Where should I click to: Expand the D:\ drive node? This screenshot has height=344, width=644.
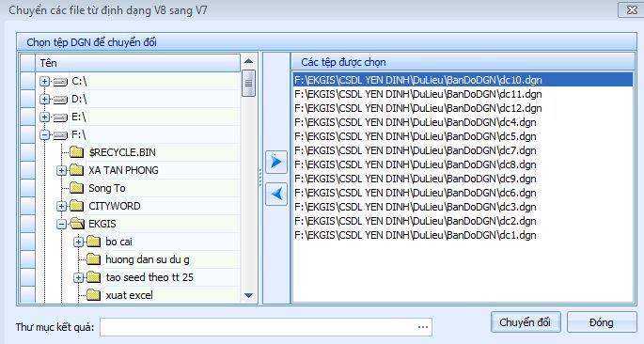(x=44, y=100)
